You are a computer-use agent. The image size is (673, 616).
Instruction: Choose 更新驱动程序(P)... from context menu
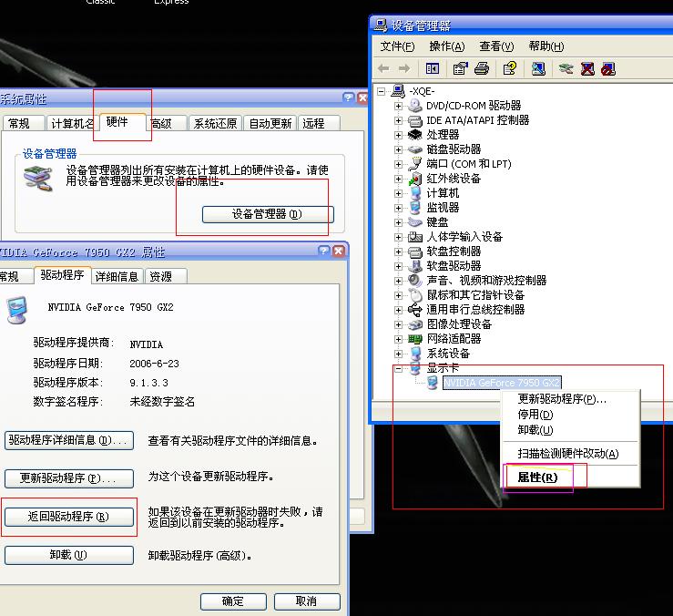pyautogui.click(x=561, y=399)
